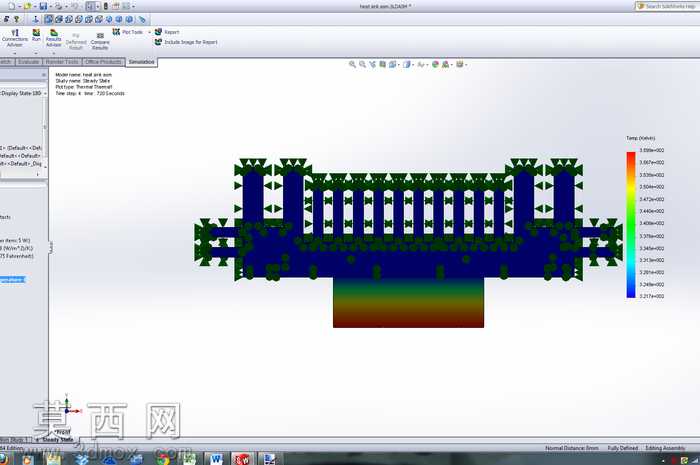Click the heat source block on model
Viewport: 700px width, 465px height.
click(408, 303)
